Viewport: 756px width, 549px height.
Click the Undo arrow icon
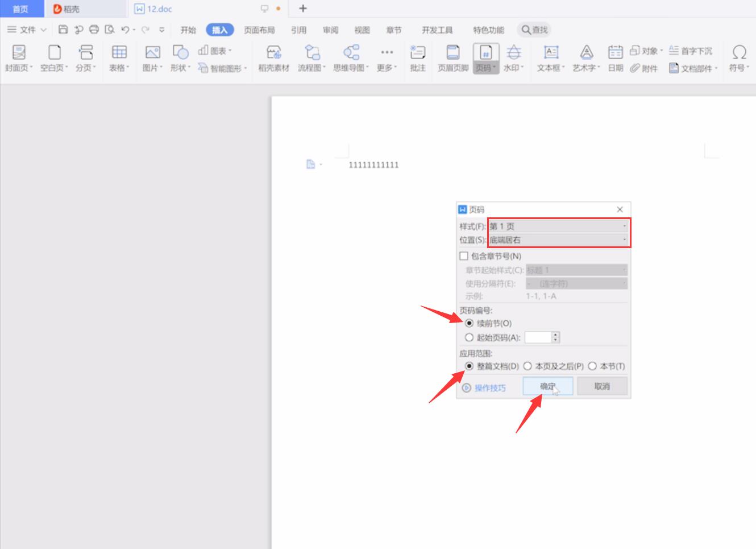125,30
